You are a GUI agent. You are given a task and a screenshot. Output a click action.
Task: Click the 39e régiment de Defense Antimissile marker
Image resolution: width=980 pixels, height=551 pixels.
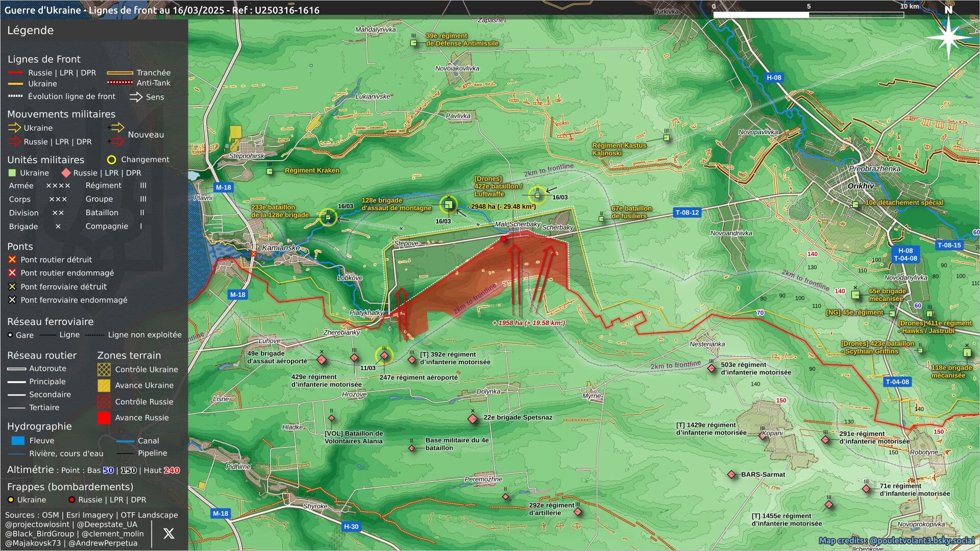[414, 43]
